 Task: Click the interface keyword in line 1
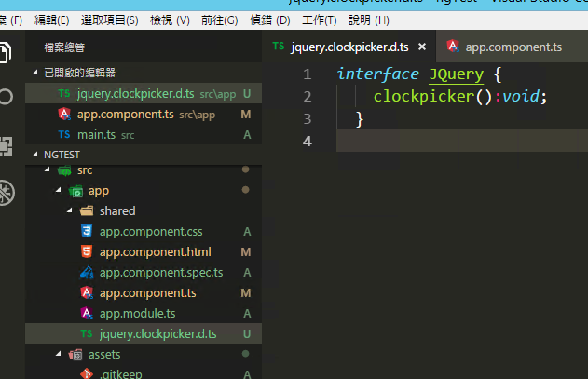tap(377, 74)
